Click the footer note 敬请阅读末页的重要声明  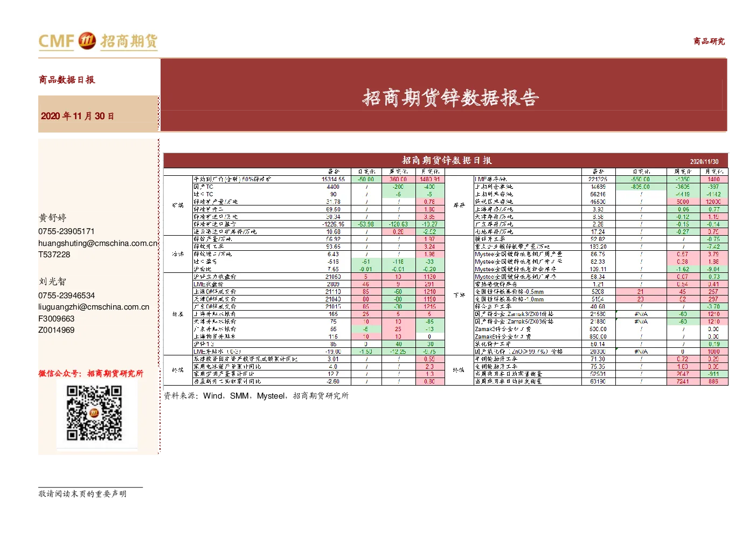82,493
